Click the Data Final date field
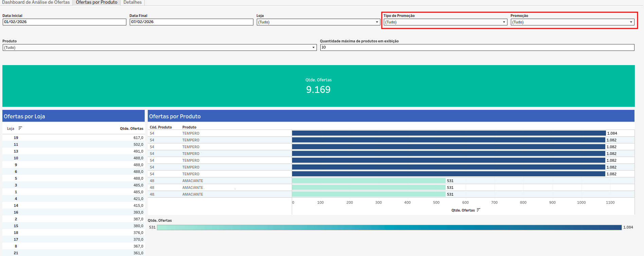 coord(192,22)
